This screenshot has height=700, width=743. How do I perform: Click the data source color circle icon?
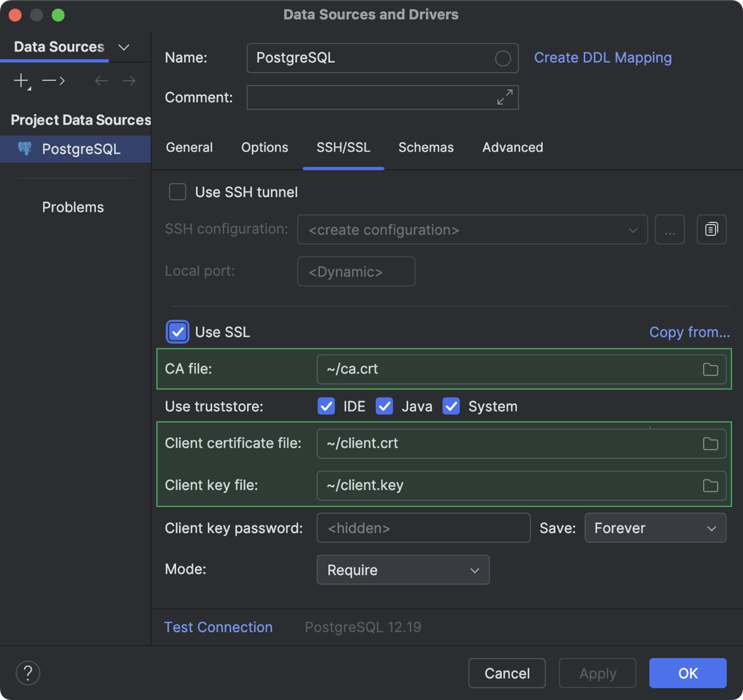[x=503, y=59]
